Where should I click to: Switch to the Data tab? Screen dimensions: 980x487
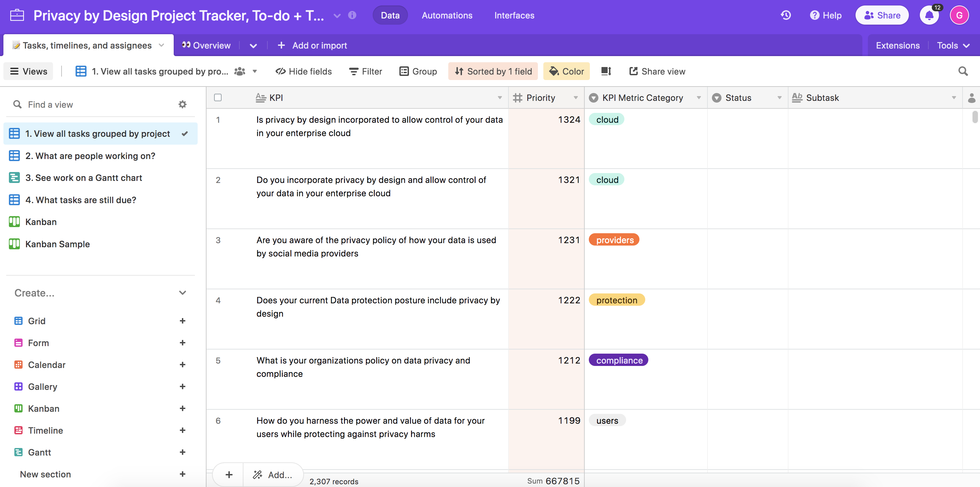point(390,15)
